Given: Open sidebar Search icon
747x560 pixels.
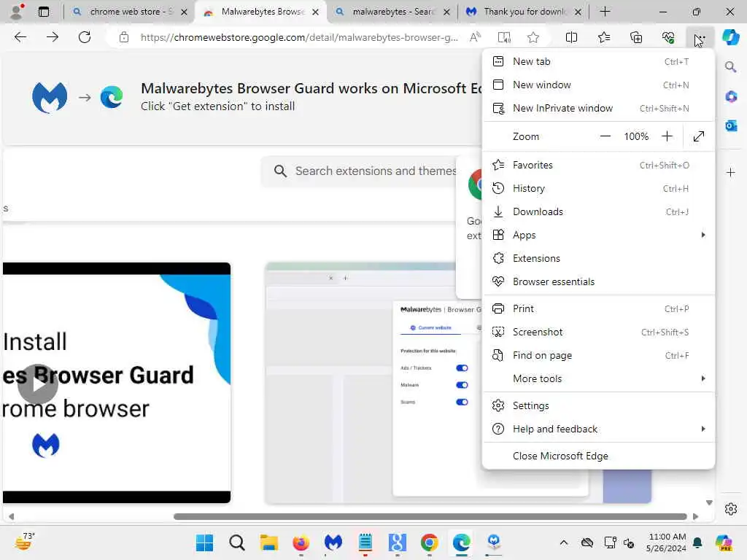Looking at the screenshot, I should click(x=731, y=66).
